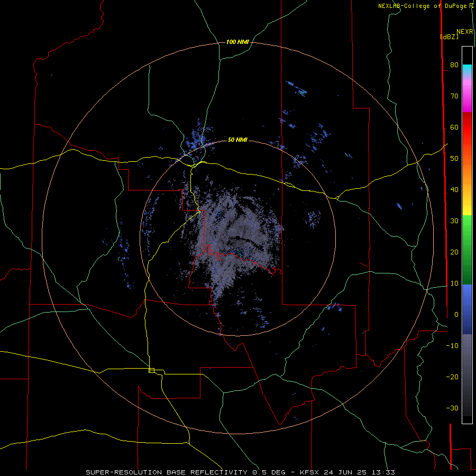Click the 60 value on the dBZ scale
Viewport: 476px width, 476px height.
click(454, 127)
